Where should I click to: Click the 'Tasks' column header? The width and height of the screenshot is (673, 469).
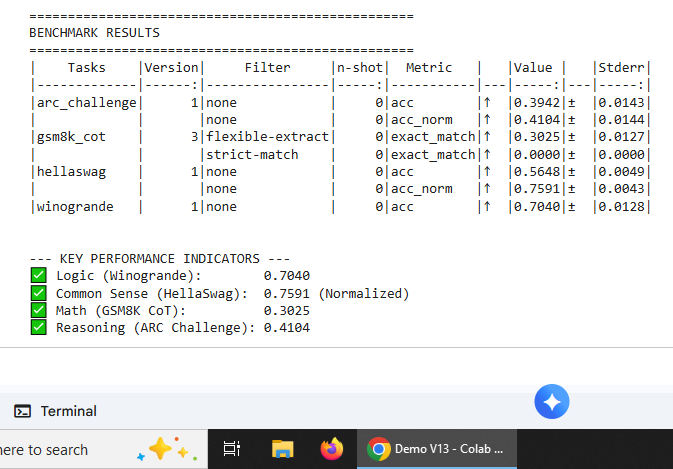(87, 68)
